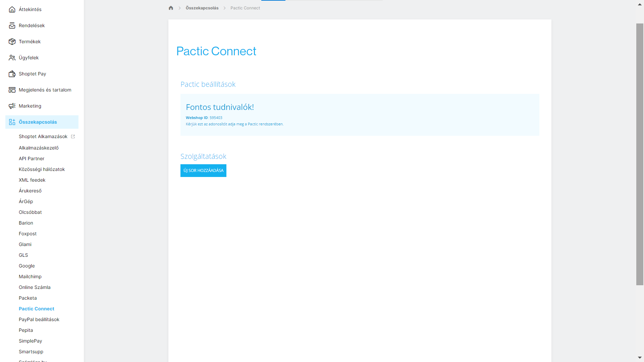Open Árukereső submenu item

click(30, 191)
